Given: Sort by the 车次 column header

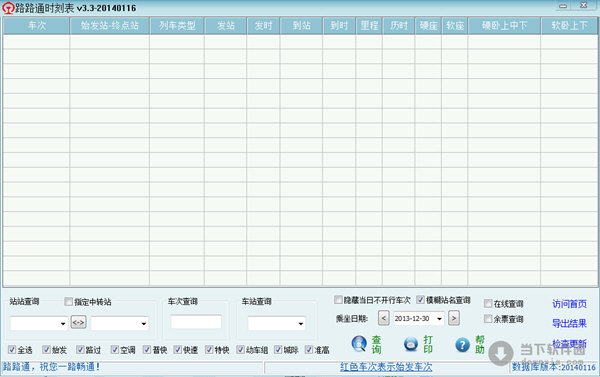Looking at the screenshot, I should tap(37, 26).
